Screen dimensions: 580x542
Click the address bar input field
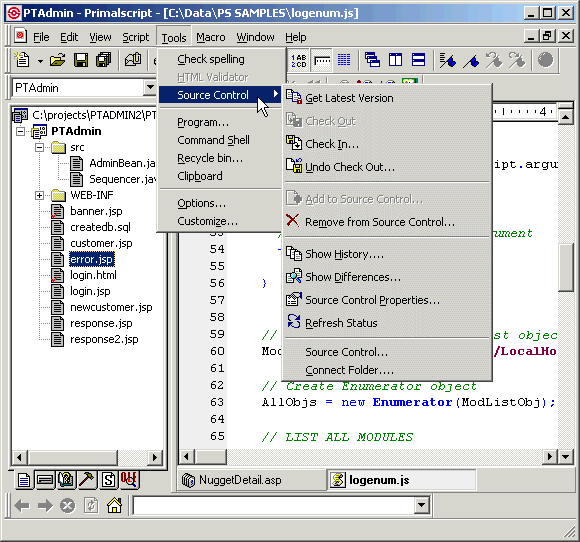click(x=274, y=505)
